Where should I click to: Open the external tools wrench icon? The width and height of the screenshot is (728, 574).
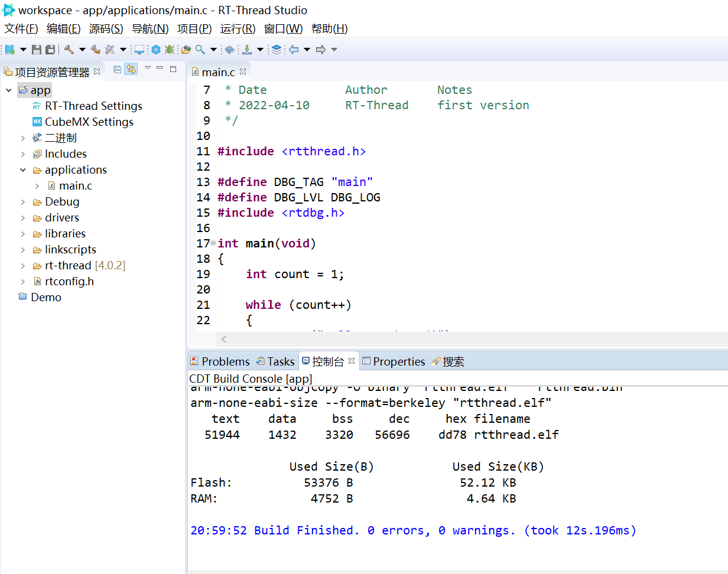click(x=109, y=50)
